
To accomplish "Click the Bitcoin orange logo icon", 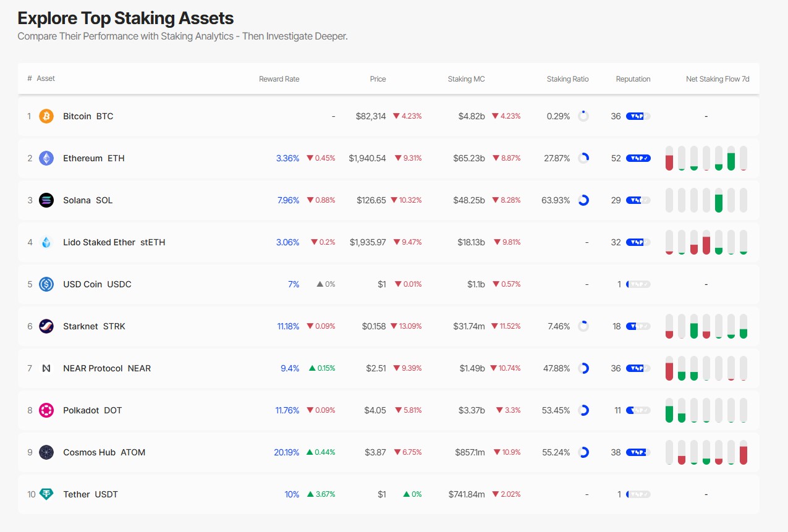I will (46, 116).
